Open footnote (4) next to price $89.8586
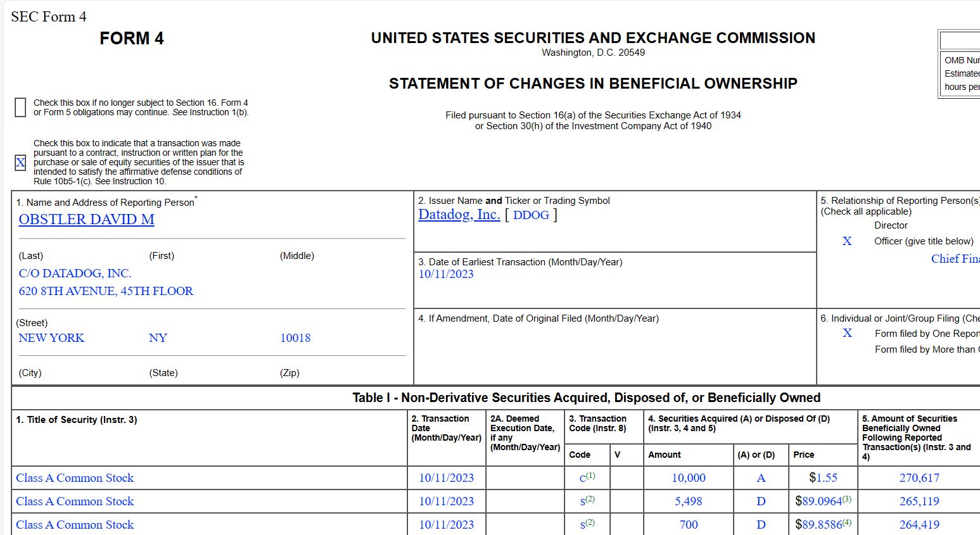The height and width of the screenshot is (535, 980). coord(847,522)
